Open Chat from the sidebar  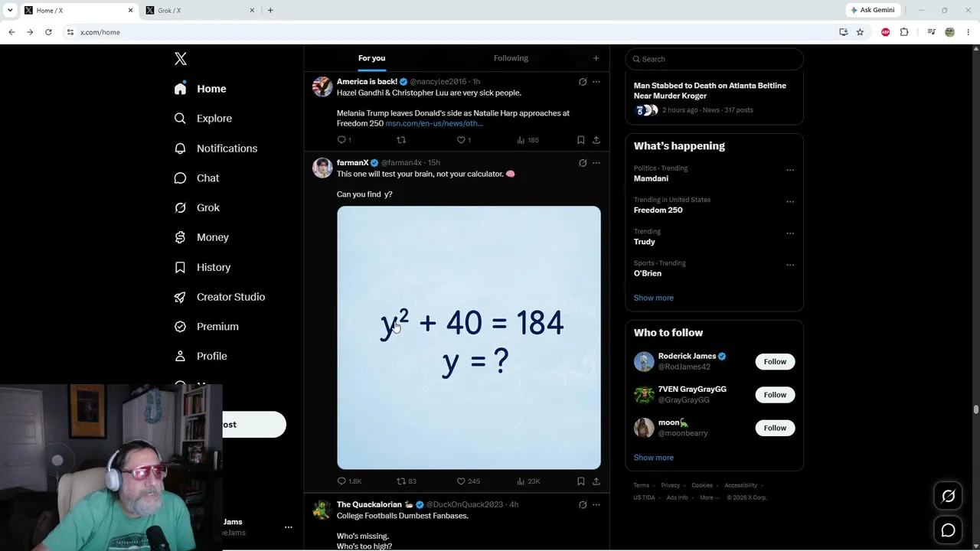[x=197, y=178]
